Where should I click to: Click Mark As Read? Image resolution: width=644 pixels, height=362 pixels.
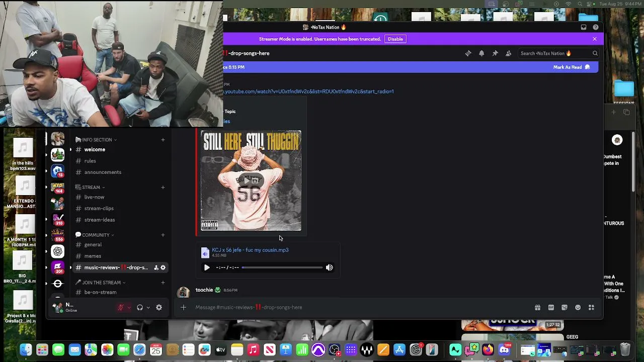point(572,67)
